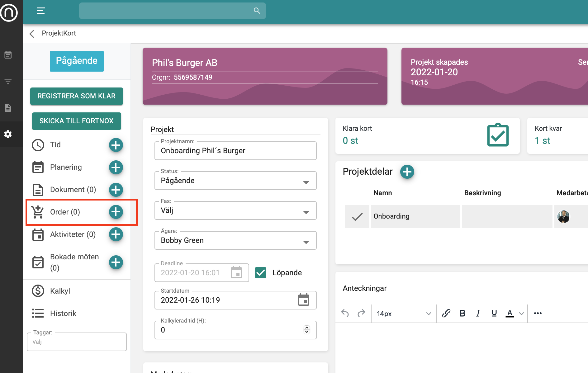The image size is (588, 373).
Task: Click Registrera som klar button
Action: [x=77, y=96]
